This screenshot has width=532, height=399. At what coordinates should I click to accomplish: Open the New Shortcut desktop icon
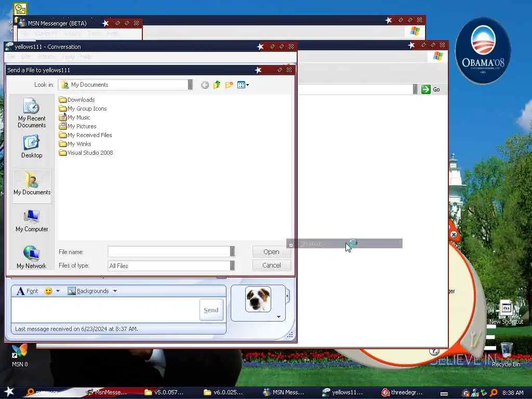[x=506, y=312]
